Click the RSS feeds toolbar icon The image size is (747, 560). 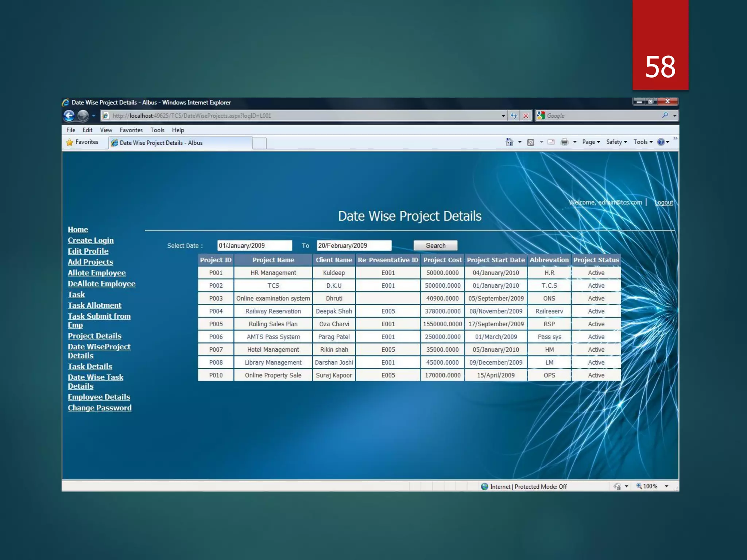531,142
